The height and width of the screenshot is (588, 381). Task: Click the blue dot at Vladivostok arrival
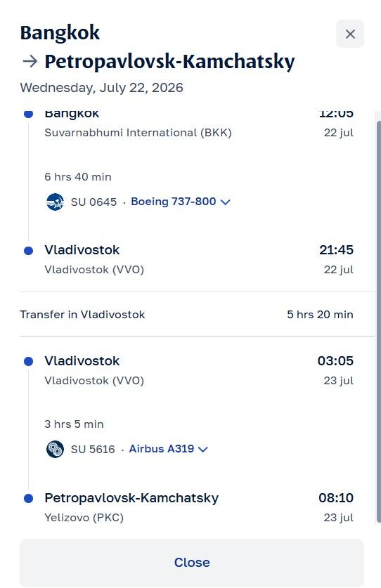coord(29,251)
